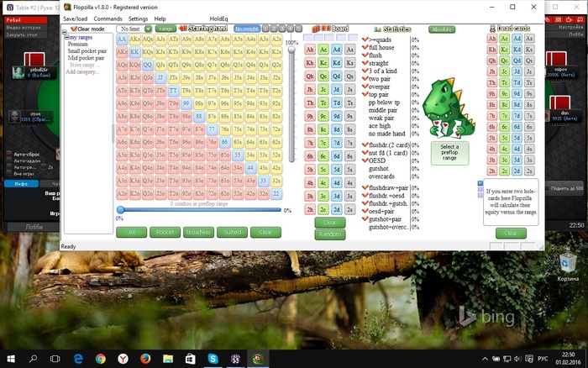Open Skype from the taskbar
588x368 pixels.
tap(213, 359)
